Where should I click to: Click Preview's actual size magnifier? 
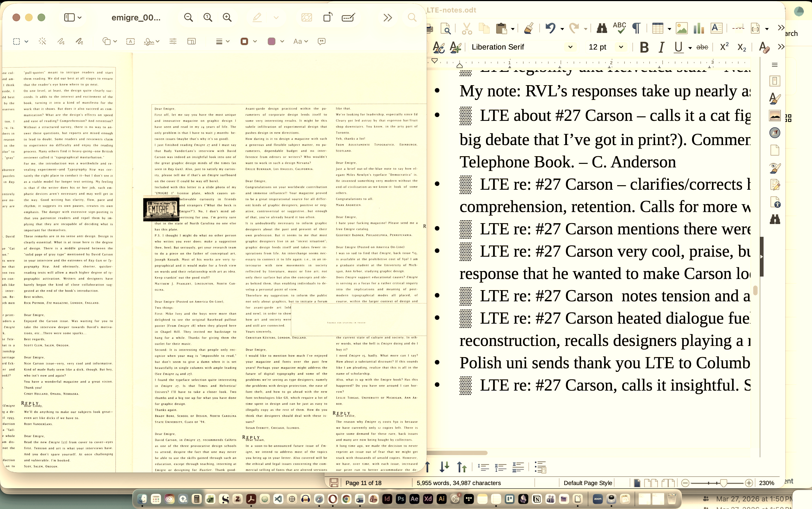tap(208, 17)
